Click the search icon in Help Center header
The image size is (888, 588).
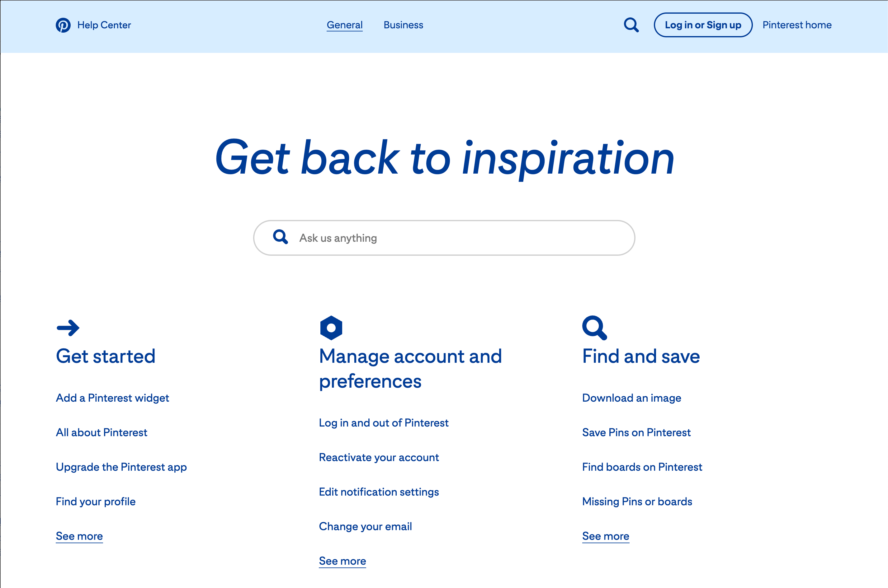pos(631,25)
